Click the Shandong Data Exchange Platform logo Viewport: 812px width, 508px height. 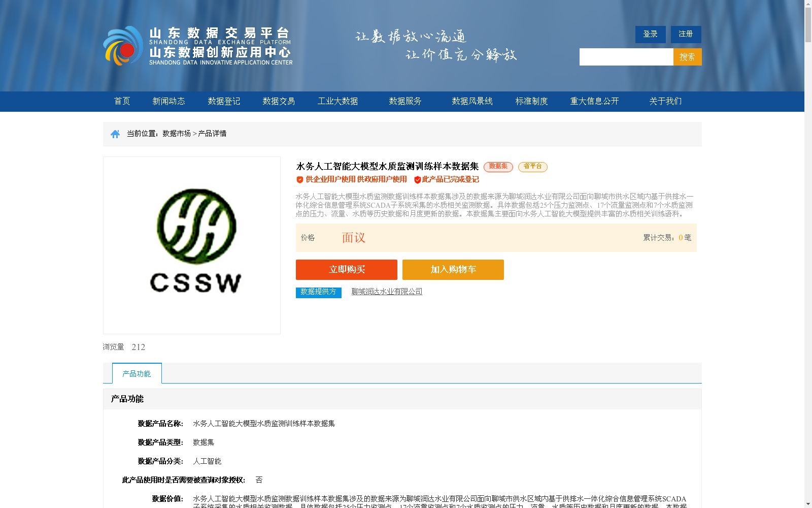(x=198, y=46)
